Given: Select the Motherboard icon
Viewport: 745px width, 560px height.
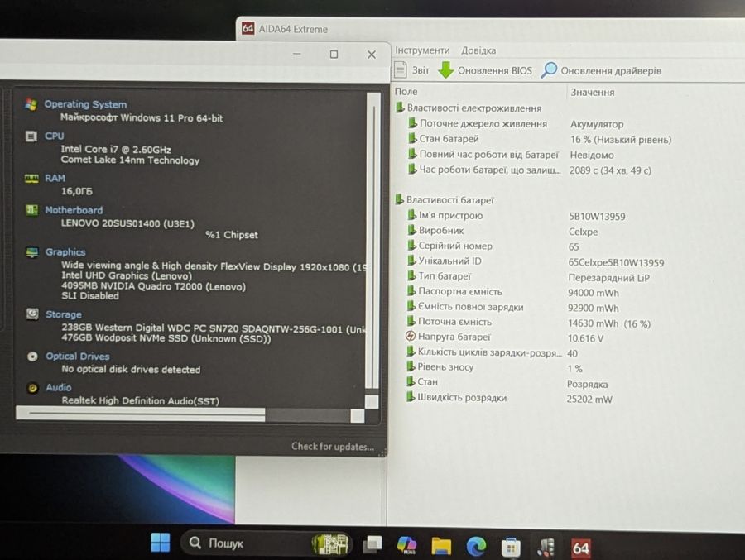Looking at the screenshot, I should tap(31, 210).
